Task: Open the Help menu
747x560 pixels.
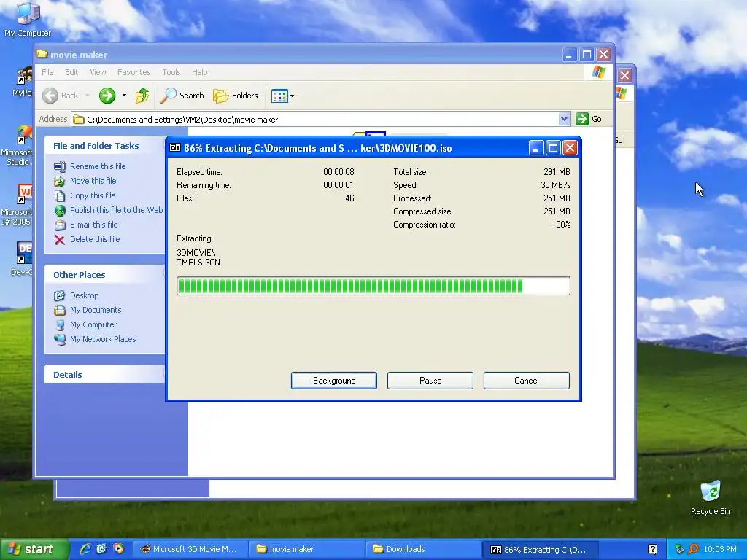Action: pos(200,72)
